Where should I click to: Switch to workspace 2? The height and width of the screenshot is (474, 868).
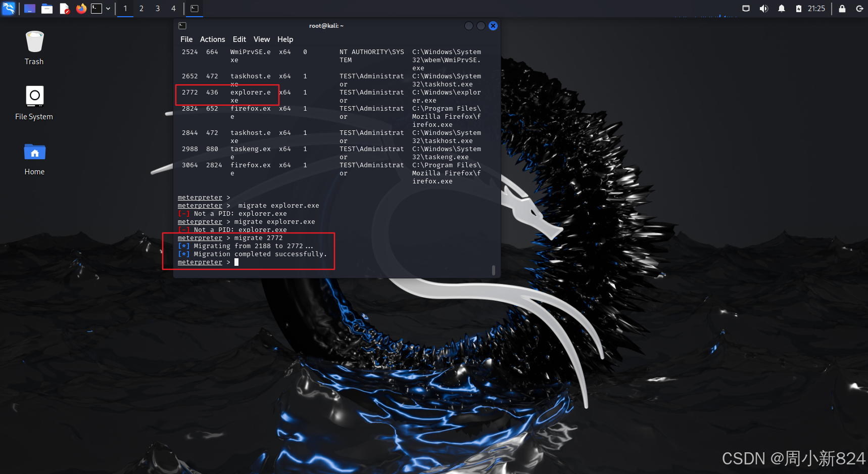tap(141, 9)
